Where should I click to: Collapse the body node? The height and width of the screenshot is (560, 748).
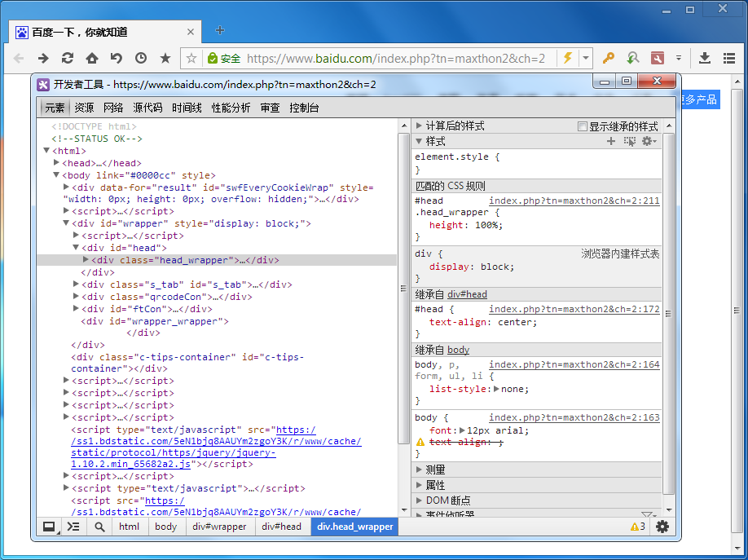click(55, 174)
